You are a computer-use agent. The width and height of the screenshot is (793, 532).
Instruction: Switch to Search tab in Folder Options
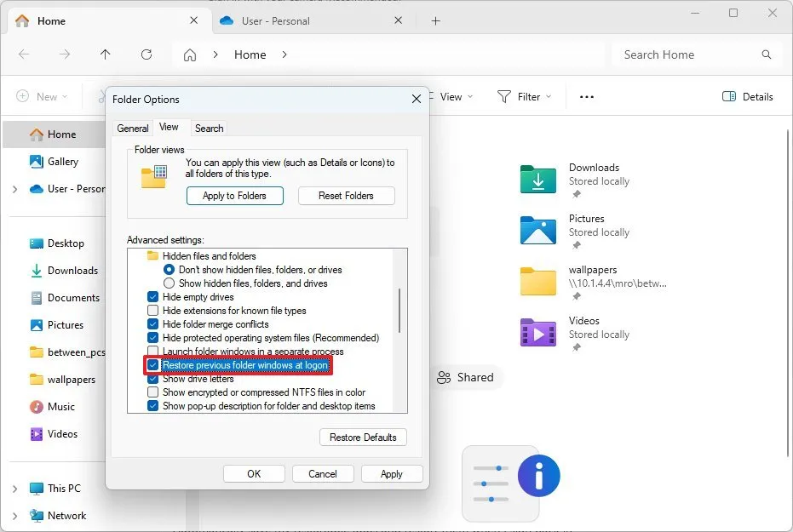(x=210, y=129)
